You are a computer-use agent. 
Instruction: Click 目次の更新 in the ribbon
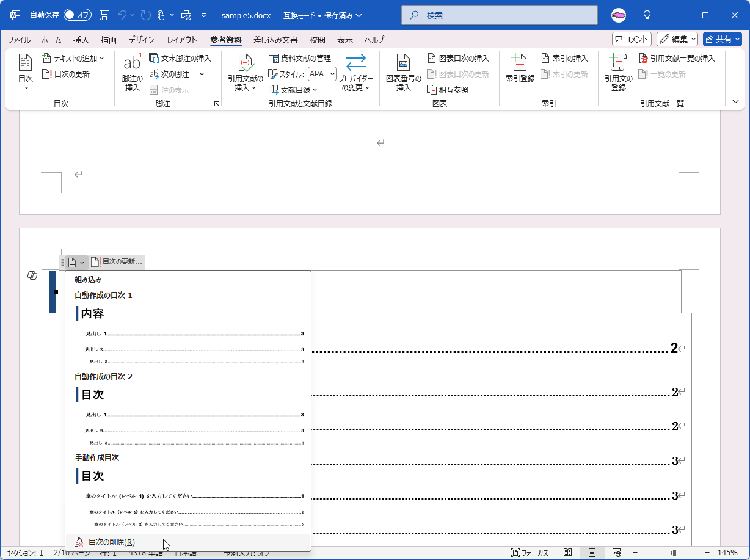pyautogui.click(x=66, y=74)
